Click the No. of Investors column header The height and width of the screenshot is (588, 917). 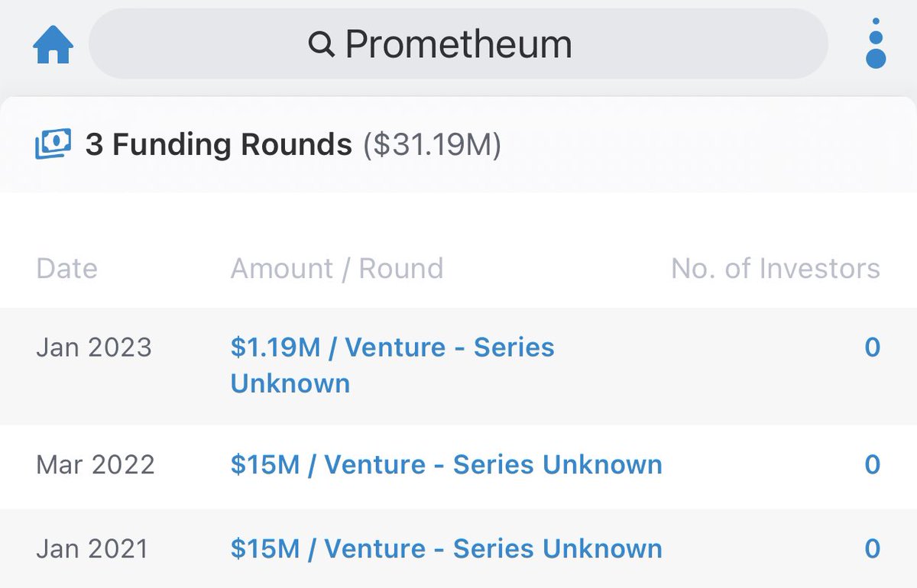775,269
